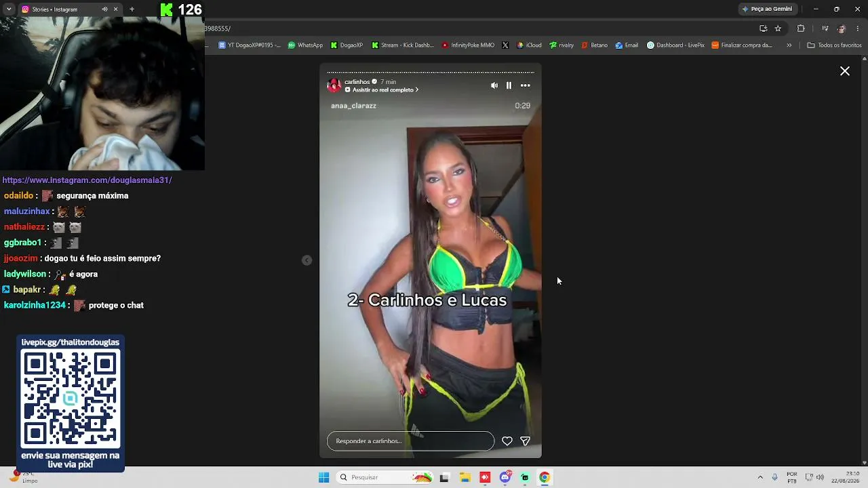The width and height of the screenshot is (868, 488).
Task: Open the YT DogaoXP#0195 bookmark
Action: (x=249, y=45)
